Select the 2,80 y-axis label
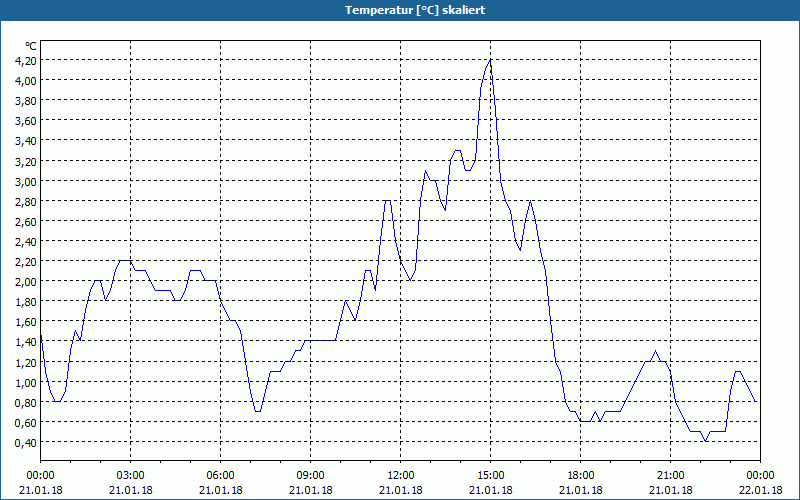The image size is (800, 500). click(26, 202)
